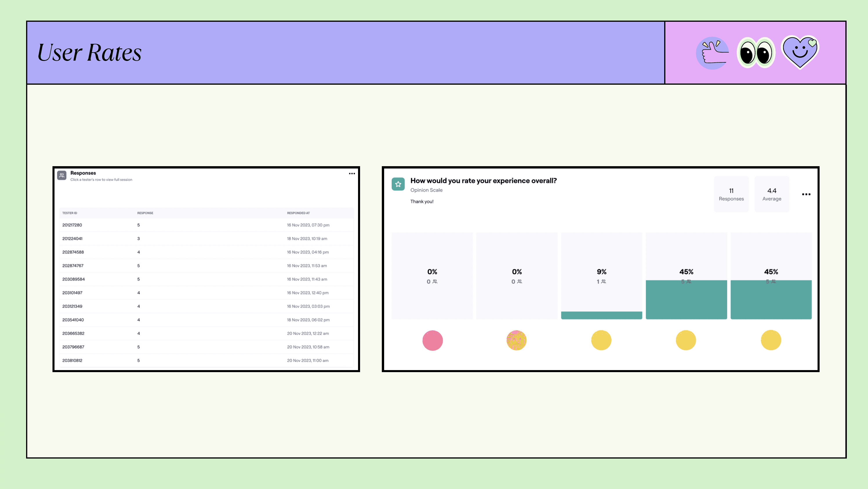Click the googly eyes sticker
Image resolution: width=868 pixels, height=489 pixels.
pyautogui.click(x=756, y=53)
